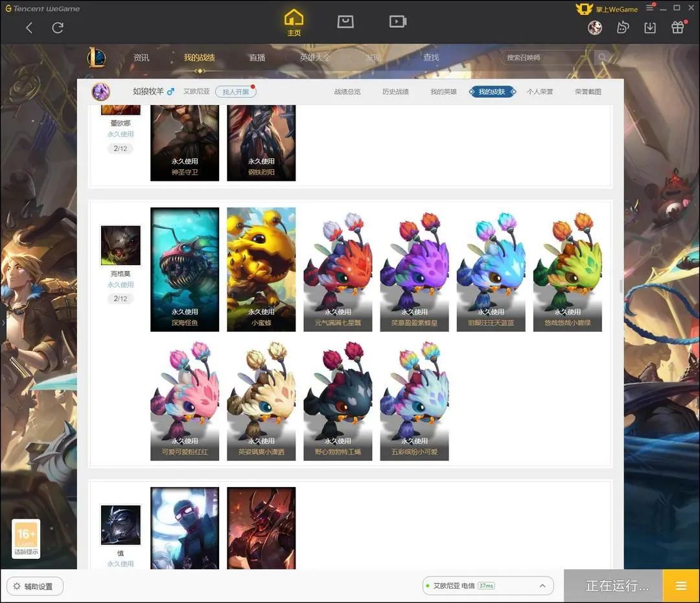Click the 16+ age rating badge
This screenshot has height=603, width=700.
[26, 539]
